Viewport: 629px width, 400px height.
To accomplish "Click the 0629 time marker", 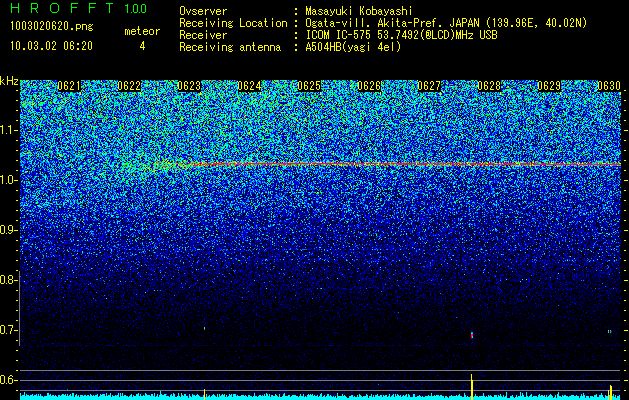I will click(549, 86).
